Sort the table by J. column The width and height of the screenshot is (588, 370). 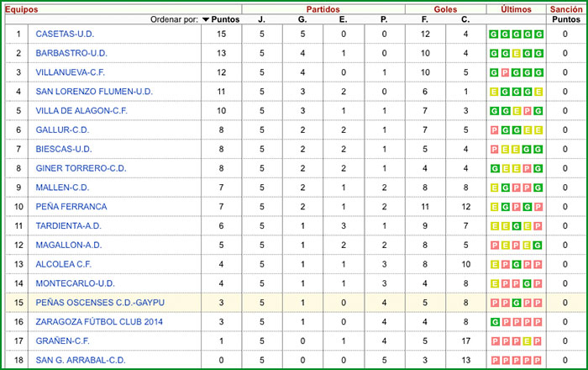[261, 19]
